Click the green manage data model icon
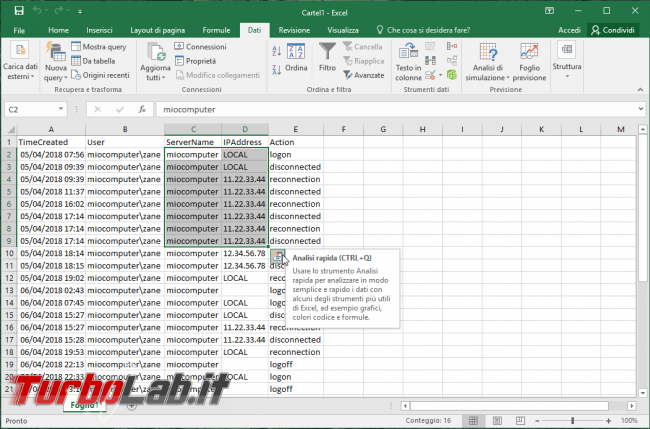This screenshot has height=429, width=650. tap(452, 75)
